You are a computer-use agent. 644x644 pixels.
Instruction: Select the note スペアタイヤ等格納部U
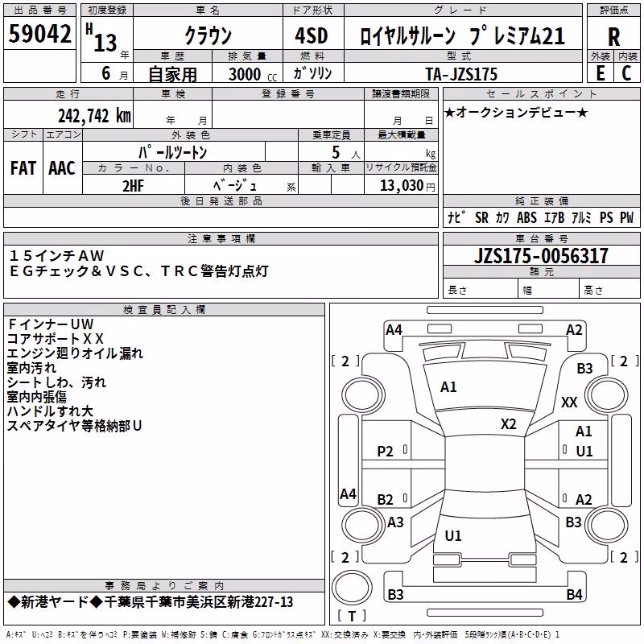(x=75, y=426)
